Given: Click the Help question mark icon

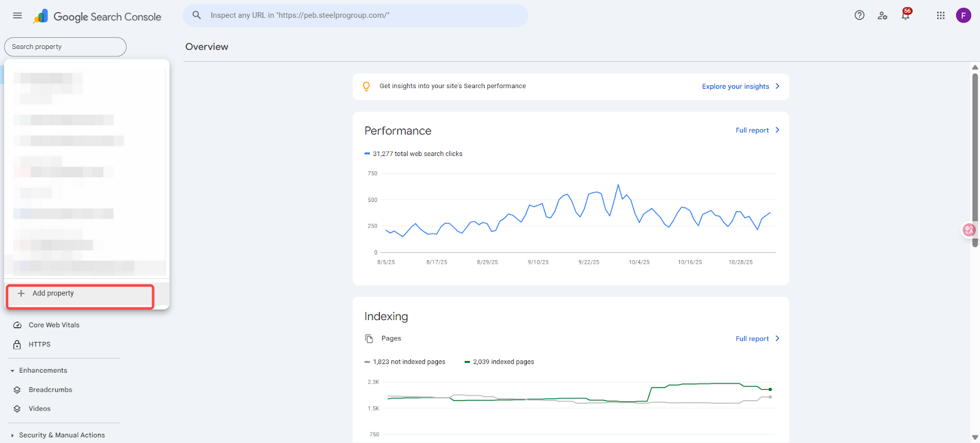Looking at the screenshot, I should click(x=859, y=15).
